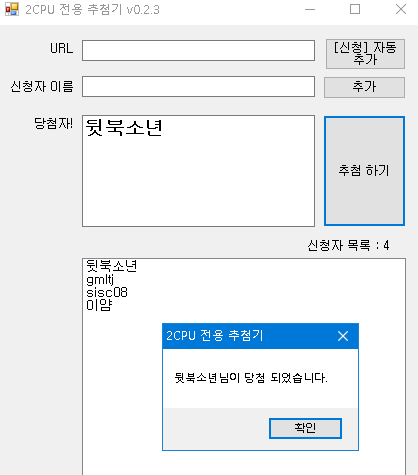
Task: Select 뒷북소년 in the applicant list
Action: (x=111, y=266)
